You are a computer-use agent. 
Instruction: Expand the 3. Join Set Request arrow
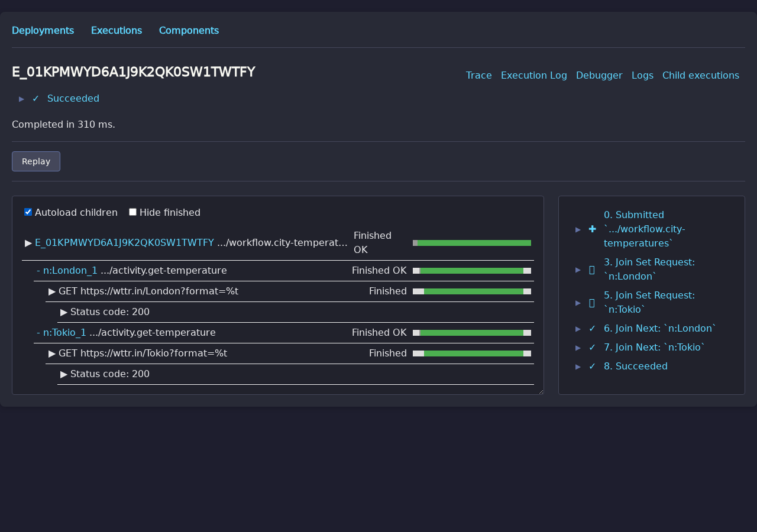pos(578,270)
